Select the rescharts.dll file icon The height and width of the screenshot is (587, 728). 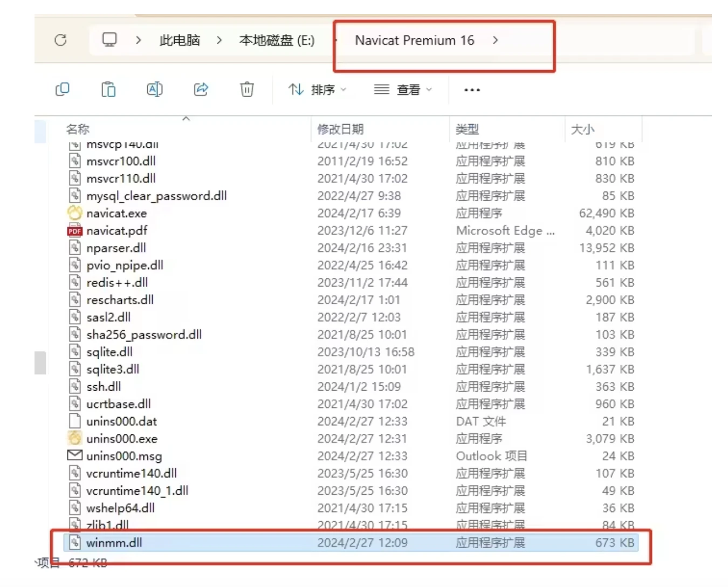(75, 299)
